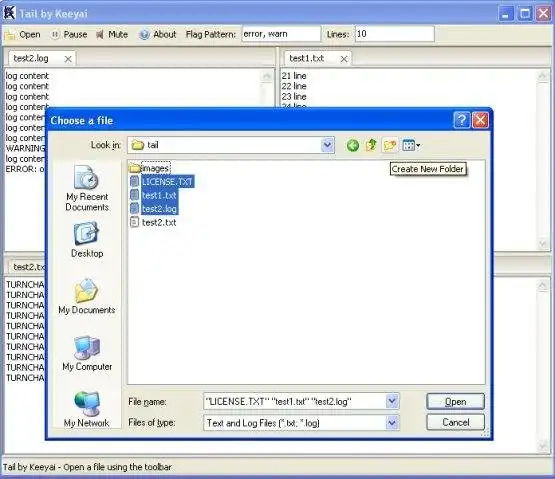The height and width of the screenshot is (479, 555).
Task: Click the Help question mark button
Action: coord(462,120)
